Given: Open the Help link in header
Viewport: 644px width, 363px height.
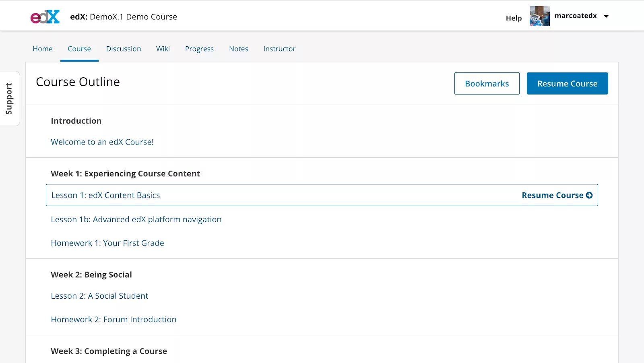Looking at the screenshot, I should pyautogui.click(x=514, y=18).
